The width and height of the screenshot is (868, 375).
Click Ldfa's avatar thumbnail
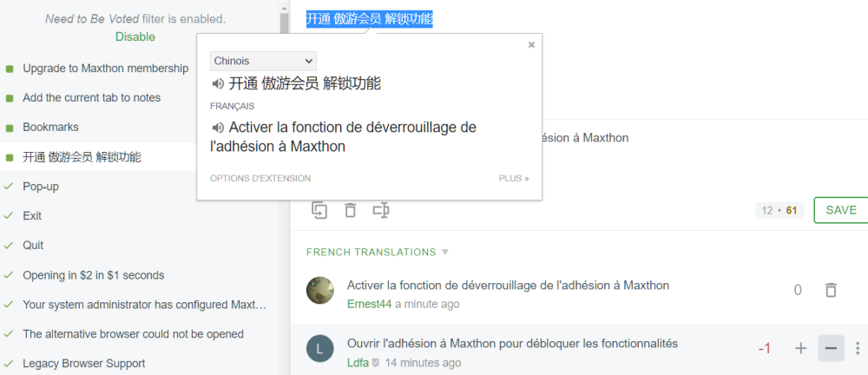[320, 348]
